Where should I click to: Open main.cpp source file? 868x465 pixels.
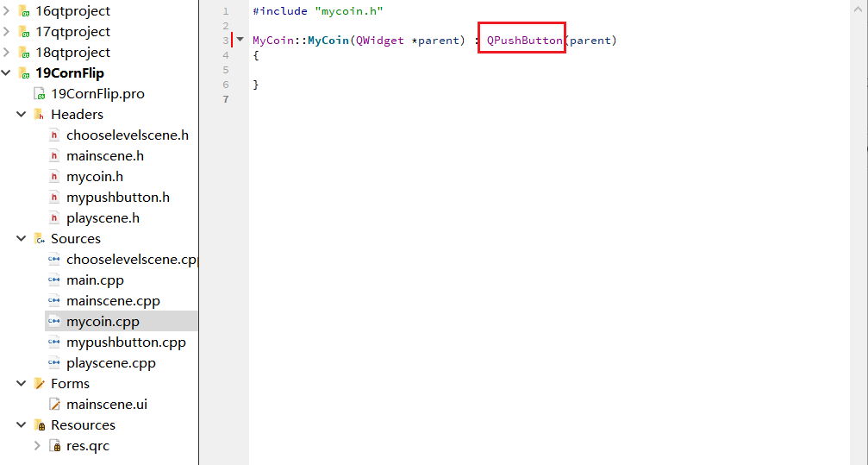point(95,280)
